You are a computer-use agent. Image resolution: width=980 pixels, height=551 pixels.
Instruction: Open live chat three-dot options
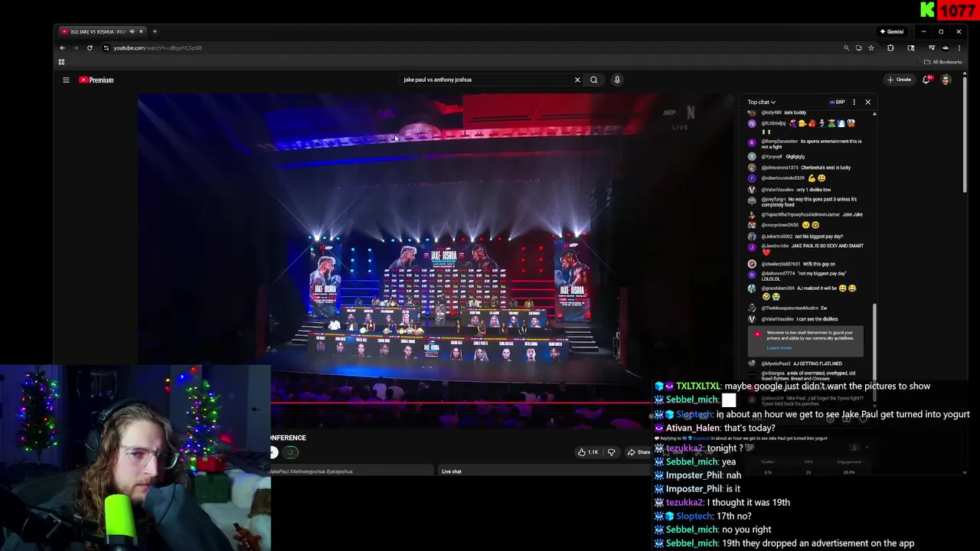[x=854, y=102]
